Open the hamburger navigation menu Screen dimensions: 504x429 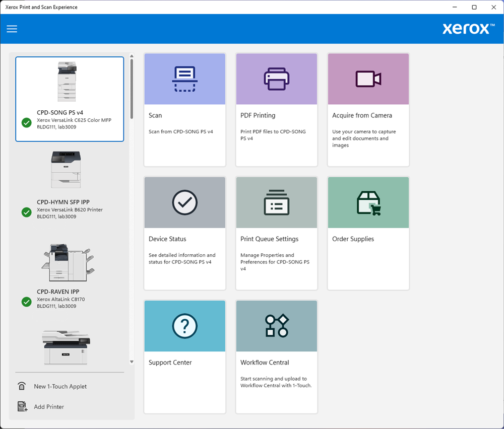[x=12, y=29]
